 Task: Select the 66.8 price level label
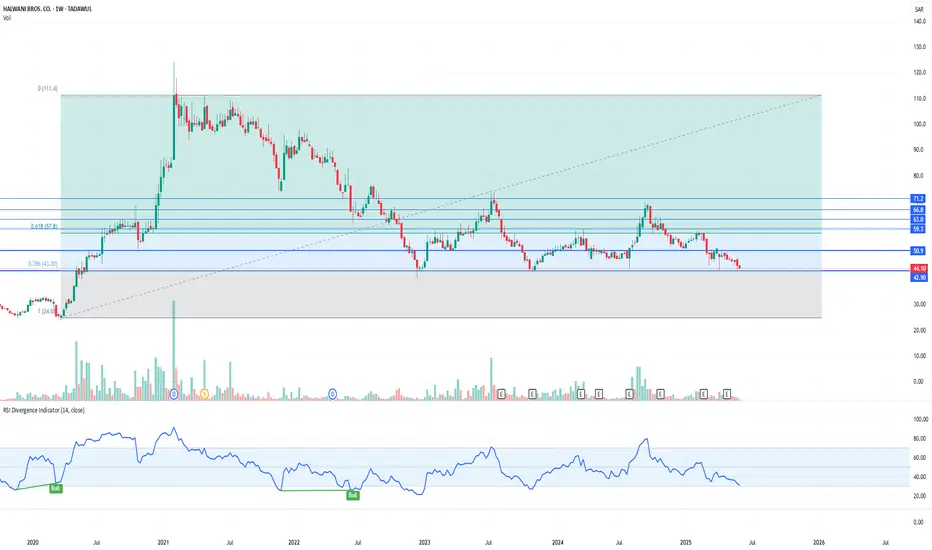click(918, 210)
